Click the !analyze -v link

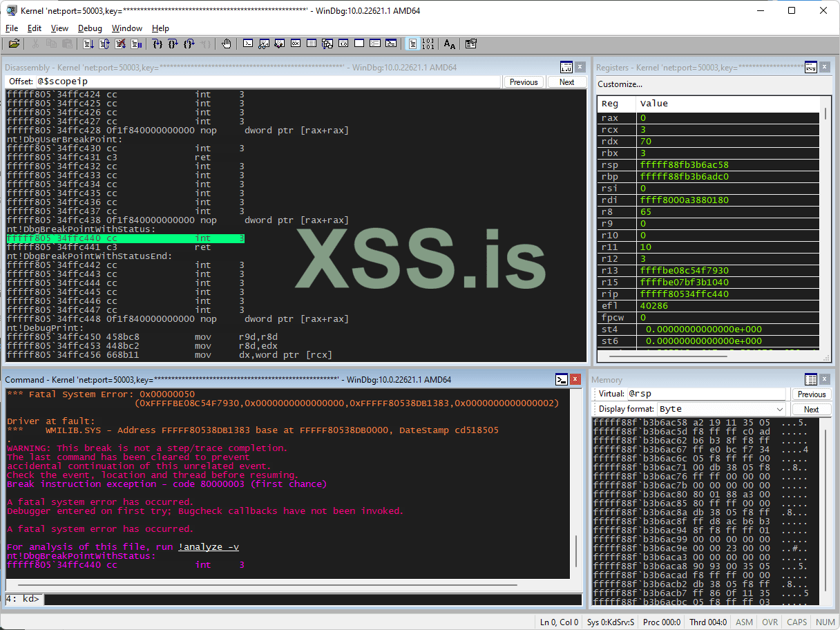tap(208, 546)
